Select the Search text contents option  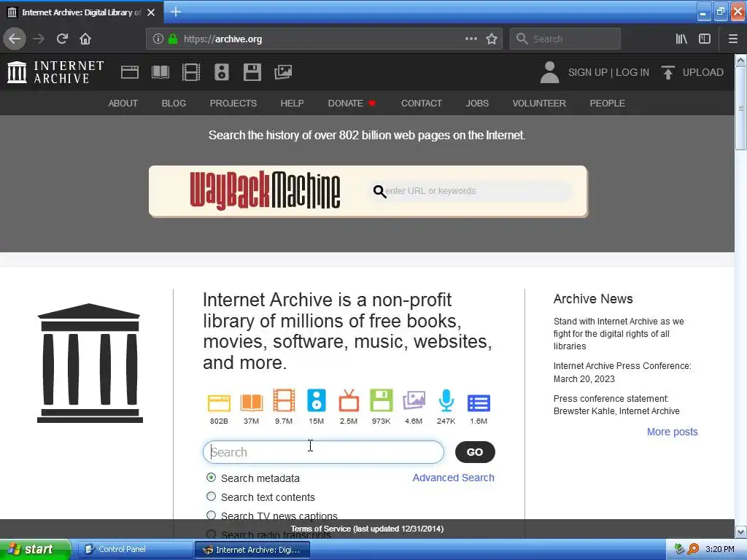[x=211, y=496]
